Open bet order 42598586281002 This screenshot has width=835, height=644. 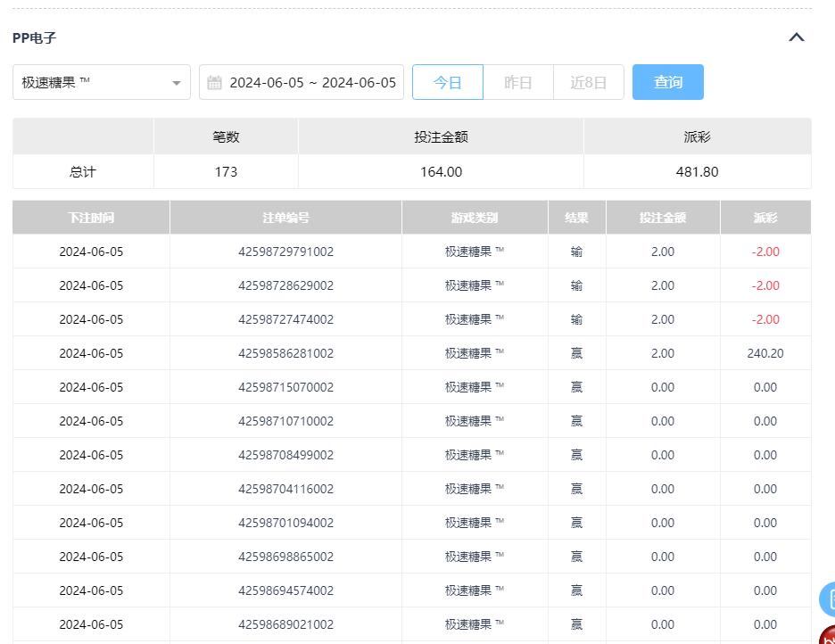[x=285, y=353]
